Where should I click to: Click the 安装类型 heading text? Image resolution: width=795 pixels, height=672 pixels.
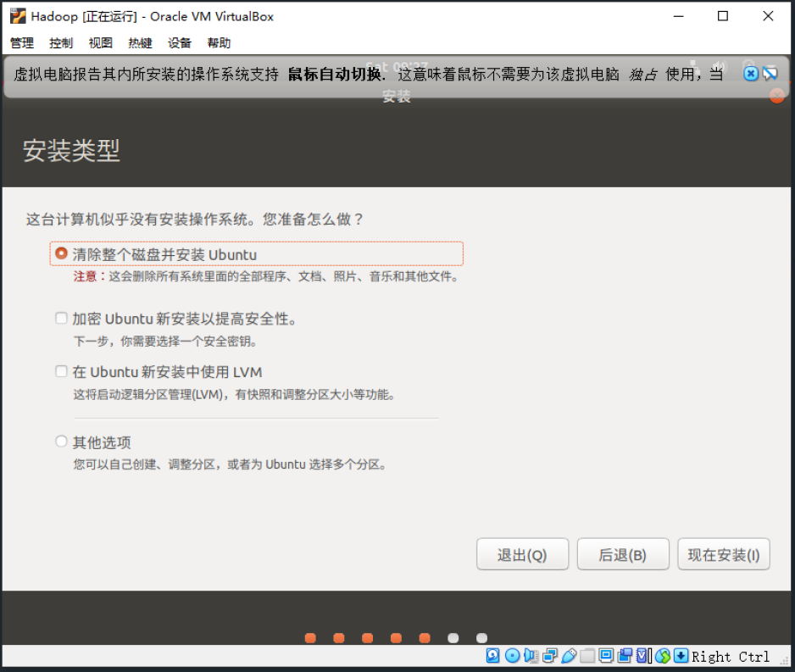[x=71, y=151]
